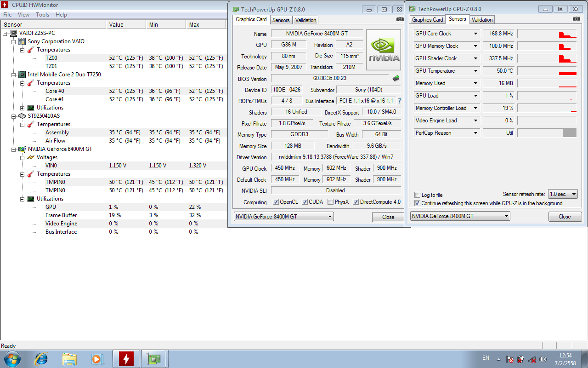Click the GPU-Z Name field showing NVIDIA GeForce 8400M GT
Image resolution: width=588 pixels, height=368 pixels.
(x=317, y=34)
